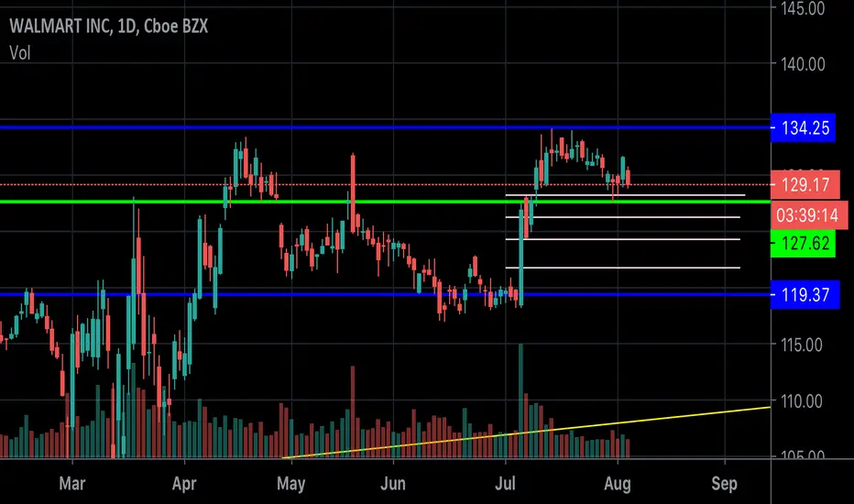This screenshot has width=854, height=504.
Task: Click the May label on time axis
Action: (x=290, y=483)
